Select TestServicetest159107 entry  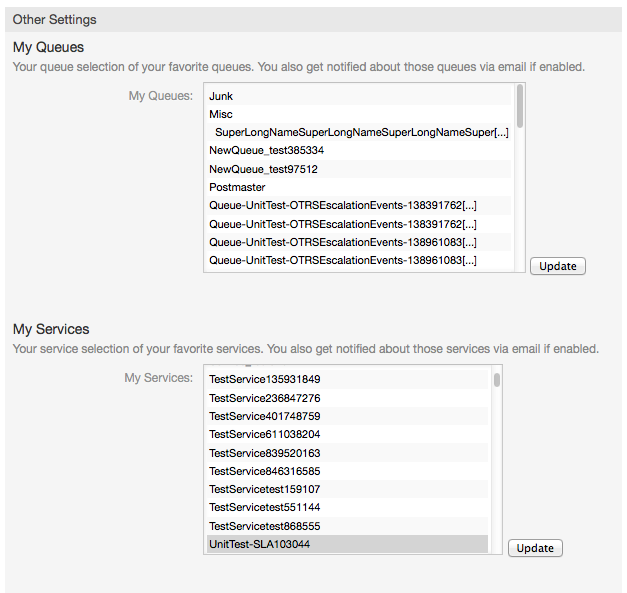264,489
